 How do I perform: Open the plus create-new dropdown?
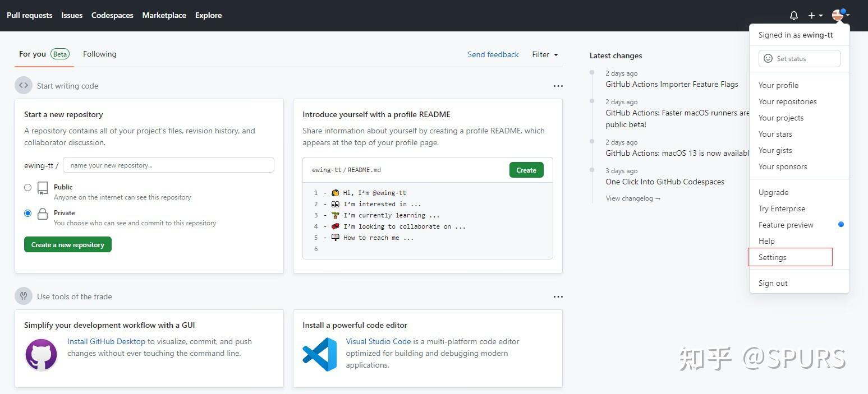(x=815, y=16)
